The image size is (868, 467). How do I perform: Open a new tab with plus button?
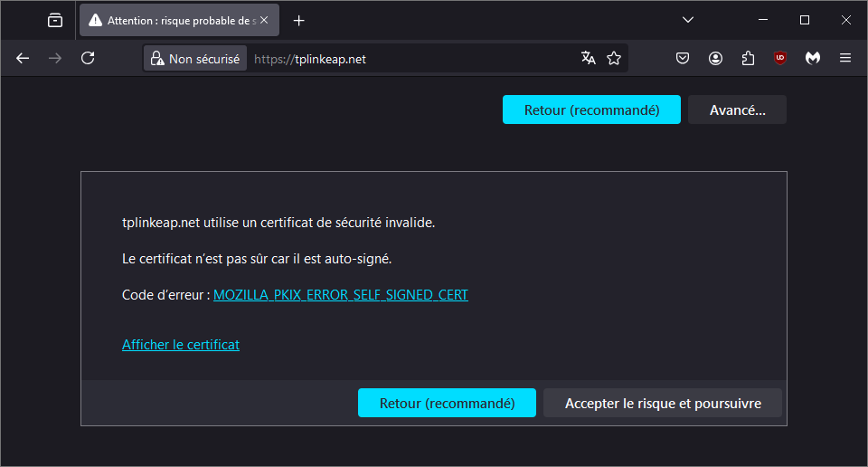pyautogui.click(x=299, y=21)
